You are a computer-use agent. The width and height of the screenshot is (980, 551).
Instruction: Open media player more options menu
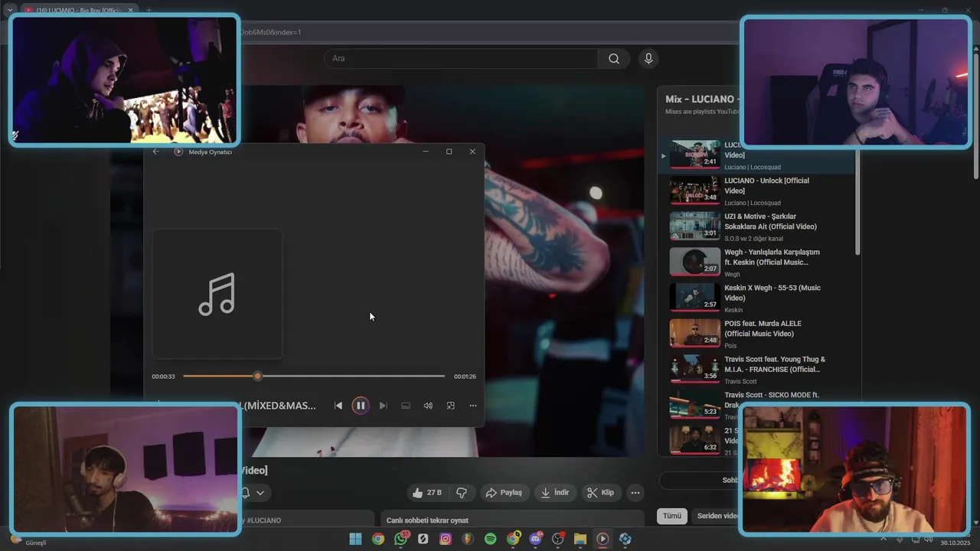[473, 406]
